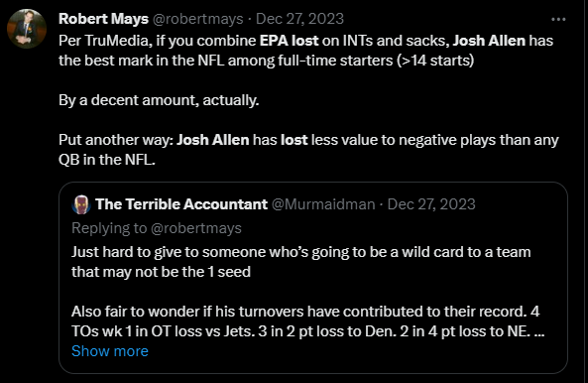This screenshot has width=588, height=383.
Task: Click the bold EPA lost text
Action: (290, 41)
